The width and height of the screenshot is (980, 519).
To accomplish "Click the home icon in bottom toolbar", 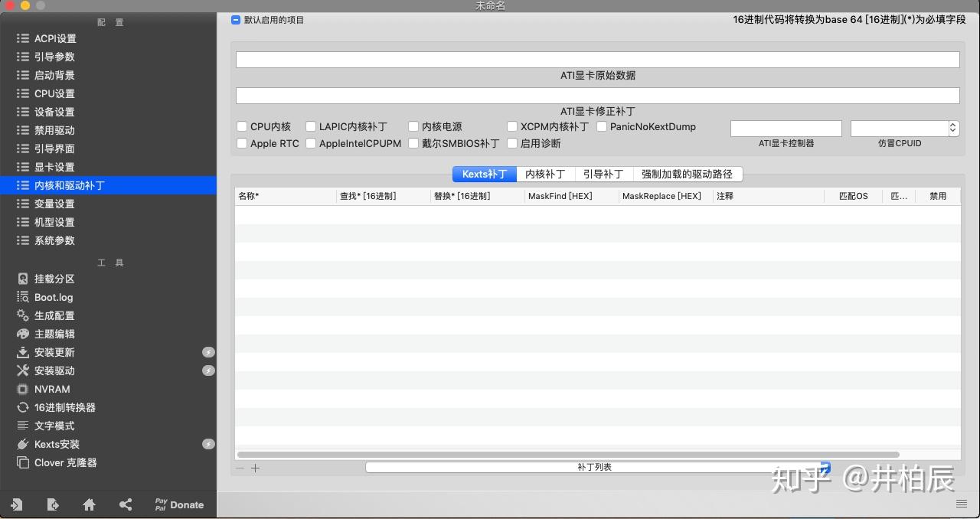I will pyautogui.click(x=89, y=504).
